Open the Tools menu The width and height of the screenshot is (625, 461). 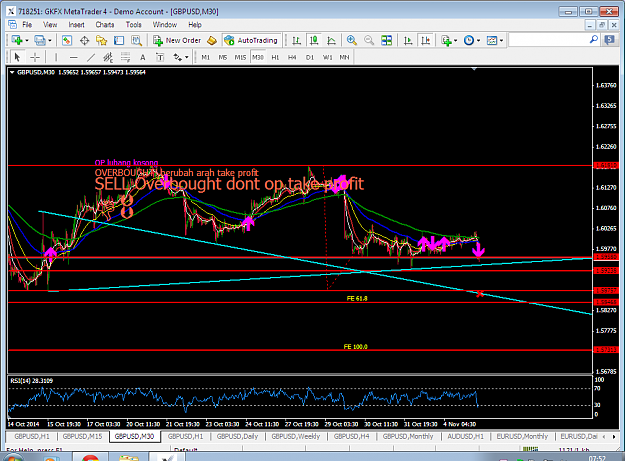point(134,25)
